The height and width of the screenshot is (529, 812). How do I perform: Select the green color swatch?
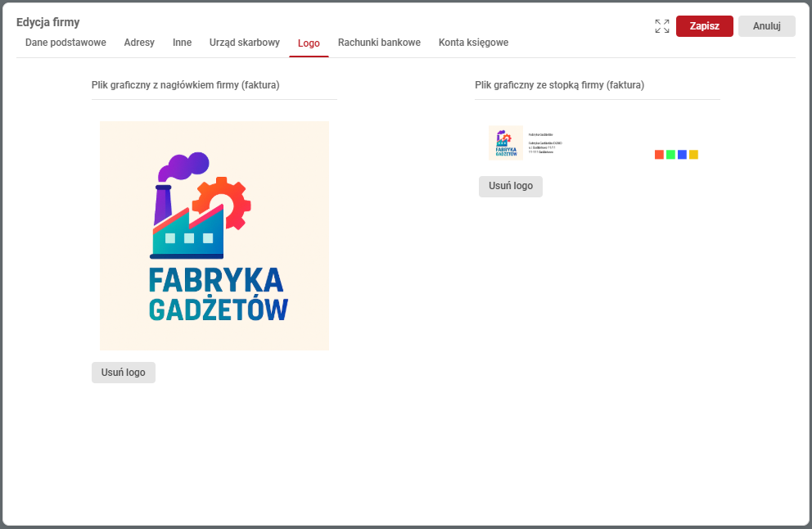pyautogui.click(x=670, y=154)
